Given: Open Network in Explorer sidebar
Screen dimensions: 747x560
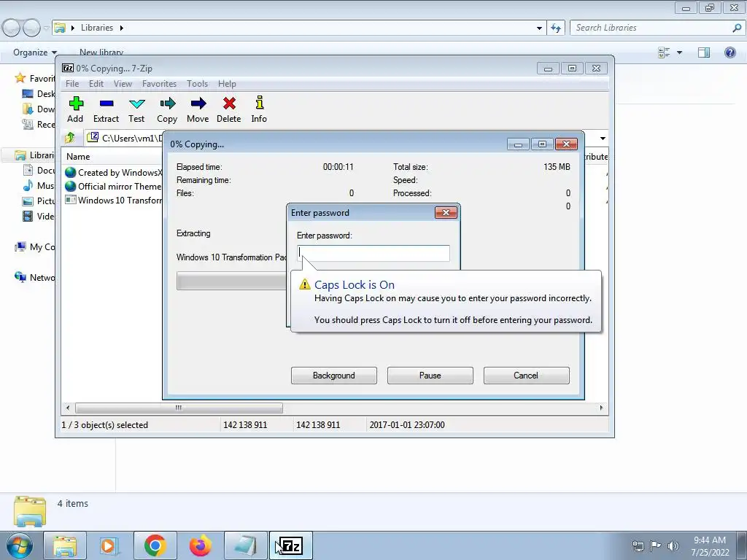Looking at the screenshot, I should pyautogui.click(x=35, y=277).
